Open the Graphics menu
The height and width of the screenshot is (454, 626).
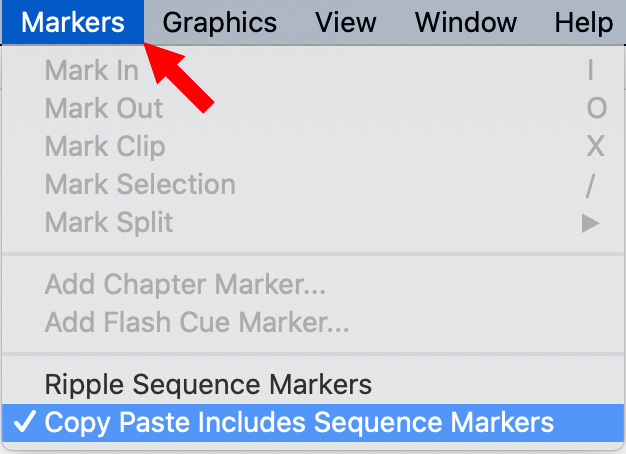click(219, 21)
